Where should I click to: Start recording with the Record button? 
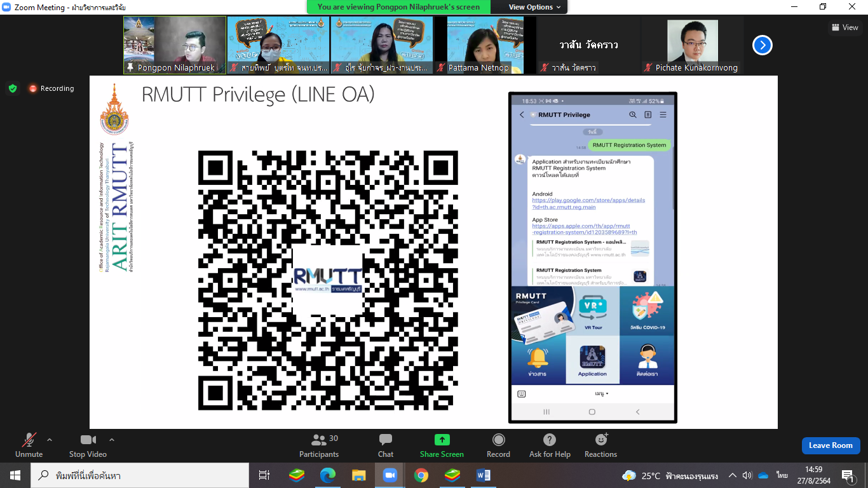[x=498, y=445]
